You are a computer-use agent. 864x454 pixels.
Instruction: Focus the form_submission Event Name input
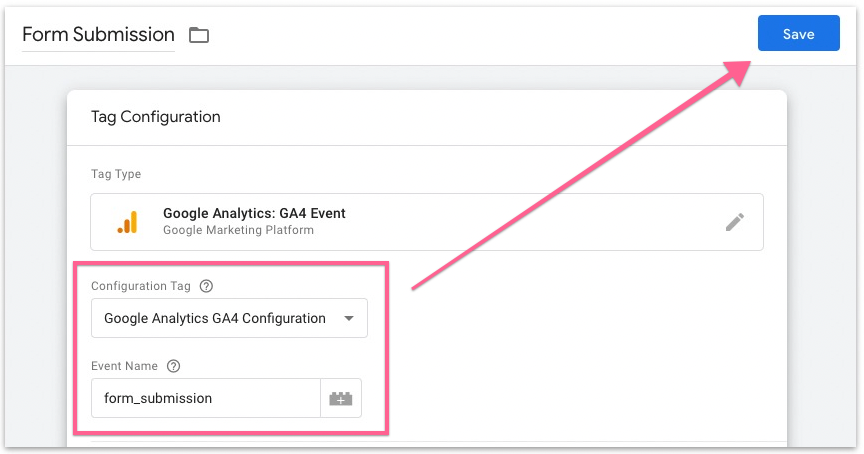[205, 398]
